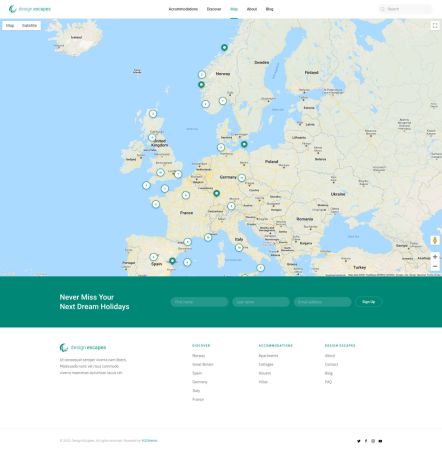Click the VGThemes credit link
Screen dimensions: 442x453
[149, 441]
